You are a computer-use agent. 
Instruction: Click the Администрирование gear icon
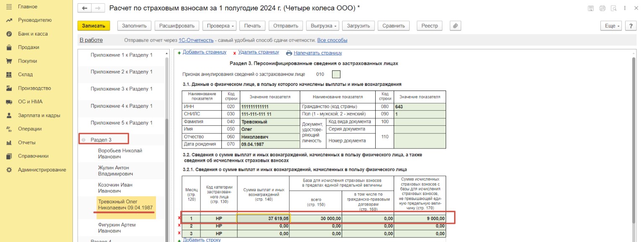[9, 170]
